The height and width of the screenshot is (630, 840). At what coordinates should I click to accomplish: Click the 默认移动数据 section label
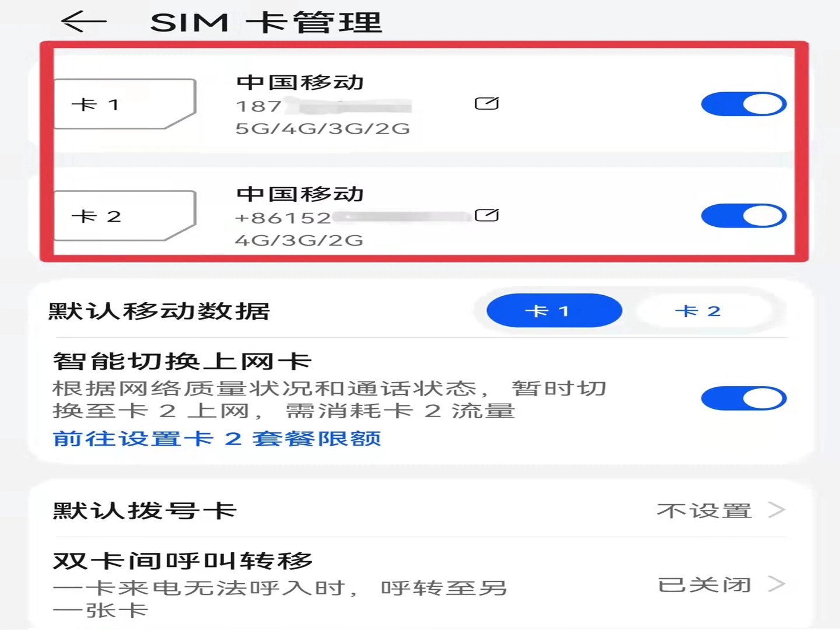[x=157, y=310]
